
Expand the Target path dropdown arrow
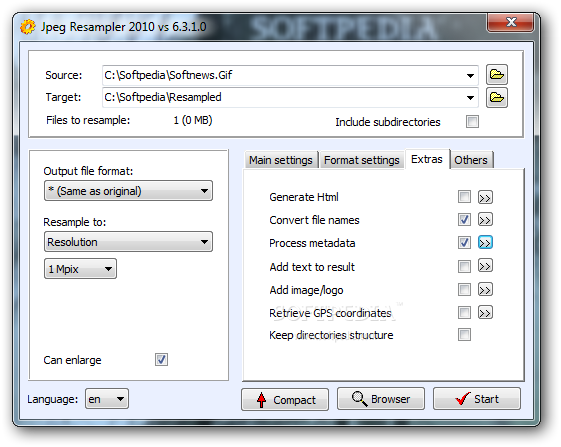[470, 98]
